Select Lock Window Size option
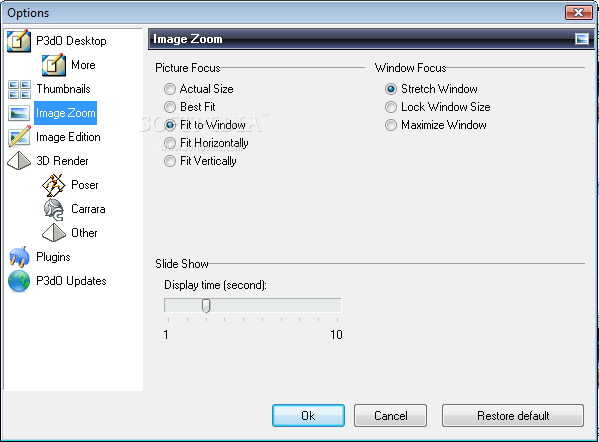This screenshot has width=599, height=442. pos(391,107)
